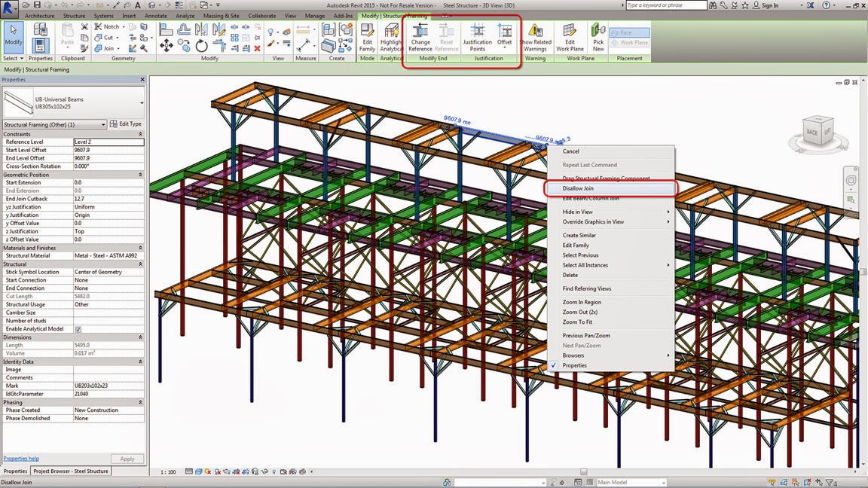Toggle the Properties checkmark in context menu

(554, 365)
